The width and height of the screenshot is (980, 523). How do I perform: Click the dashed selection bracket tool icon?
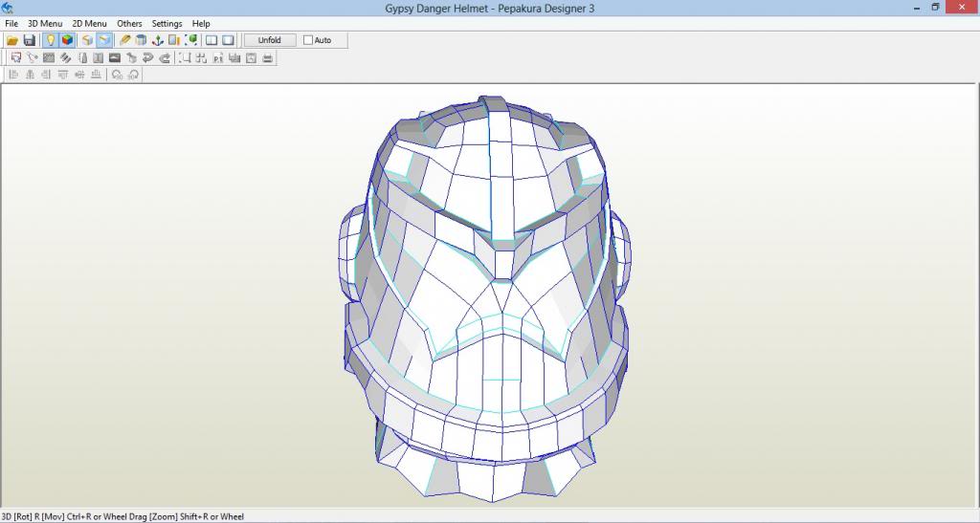tap(185, 58)
